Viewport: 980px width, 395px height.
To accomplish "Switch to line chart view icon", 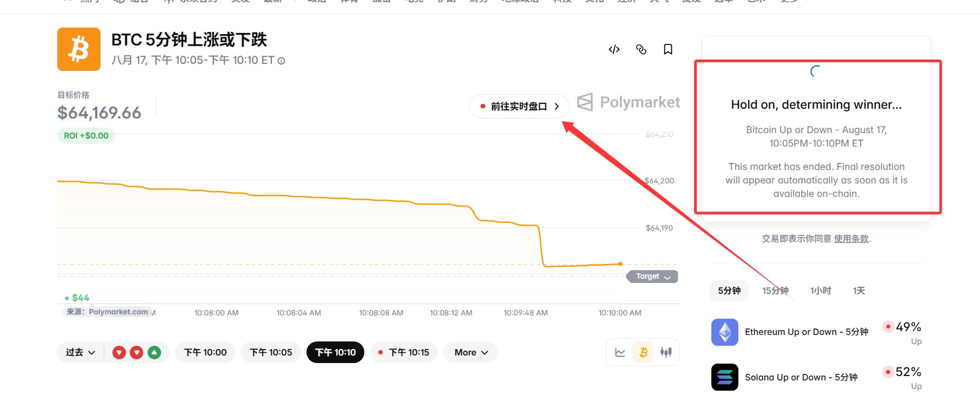I will point(620,352).
